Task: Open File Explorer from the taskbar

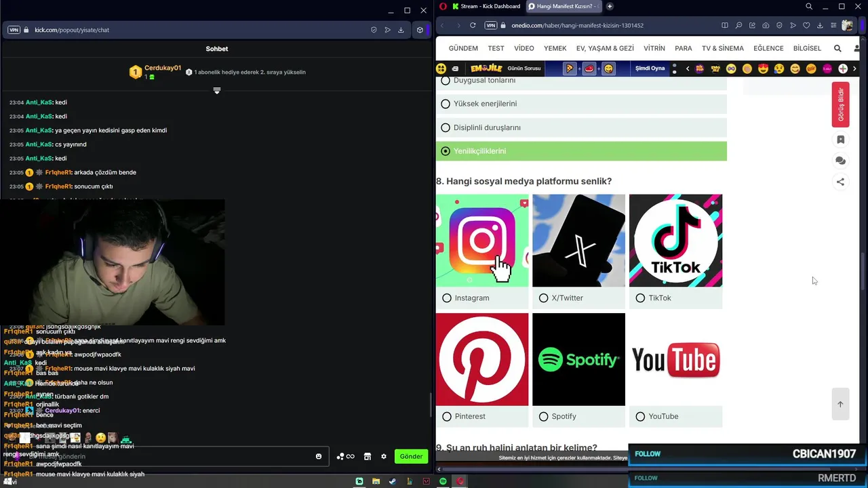Action: [376, 481]
